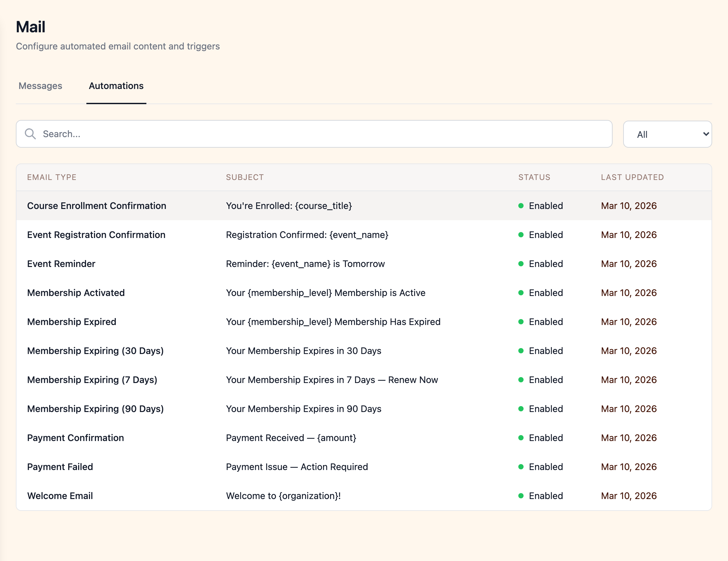
Task: Click the search magnifier icon
Action: tap(30, 133)
